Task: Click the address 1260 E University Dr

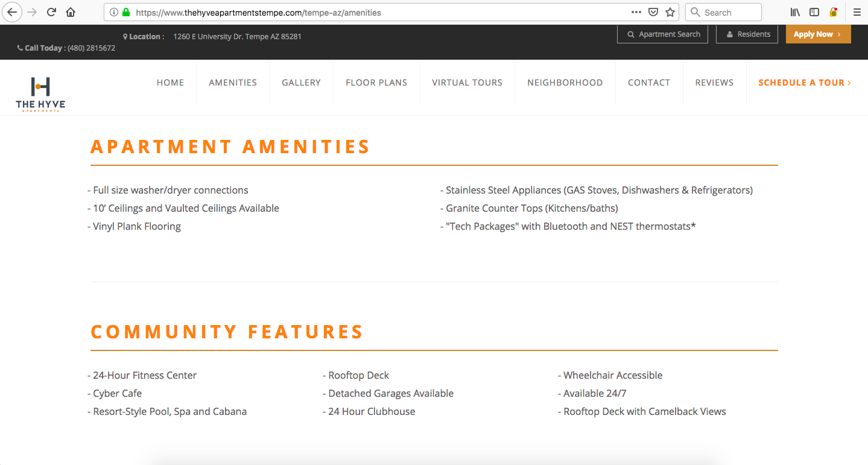Action: [x=237, y=37]
